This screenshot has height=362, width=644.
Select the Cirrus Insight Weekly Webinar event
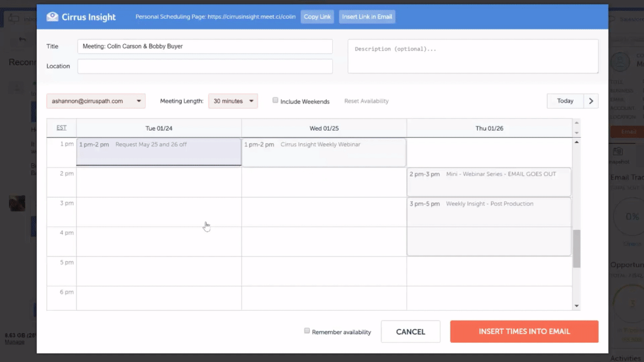tap(324, 152)
